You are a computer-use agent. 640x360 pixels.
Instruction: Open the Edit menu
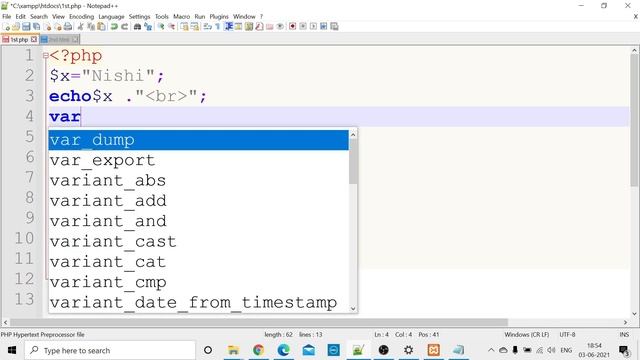pyautogui.click(x=20, y=16)
